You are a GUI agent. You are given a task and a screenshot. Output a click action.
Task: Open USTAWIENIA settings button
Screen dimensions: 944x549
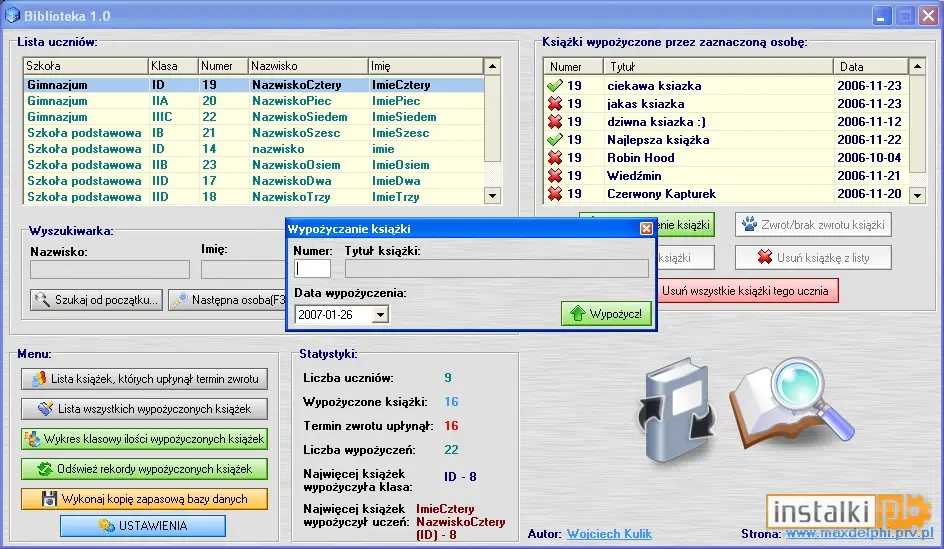[143, 526]
